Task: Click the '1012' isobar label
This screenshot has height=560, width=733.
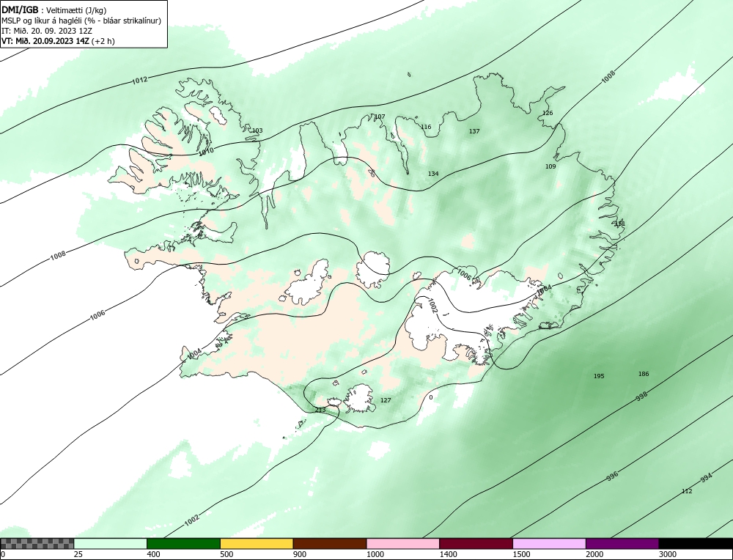Action: (139, 80)
